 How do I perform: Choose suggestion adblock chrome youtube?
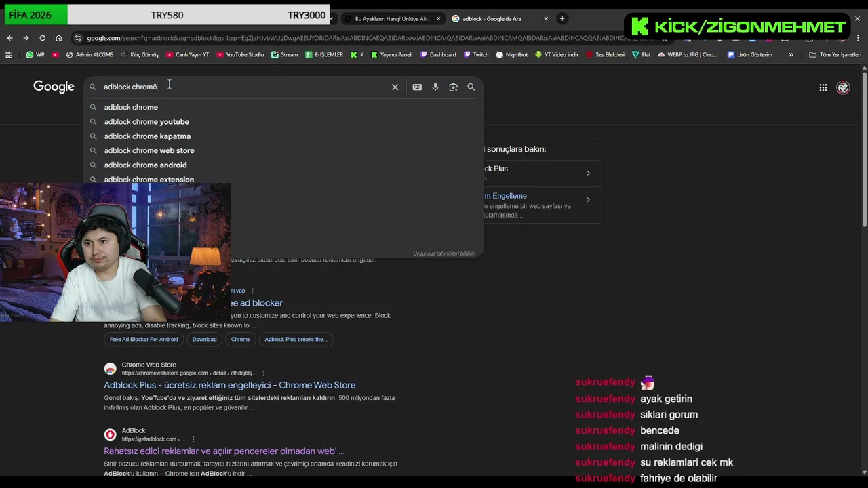pyautogui.click(x=283, y=122)
